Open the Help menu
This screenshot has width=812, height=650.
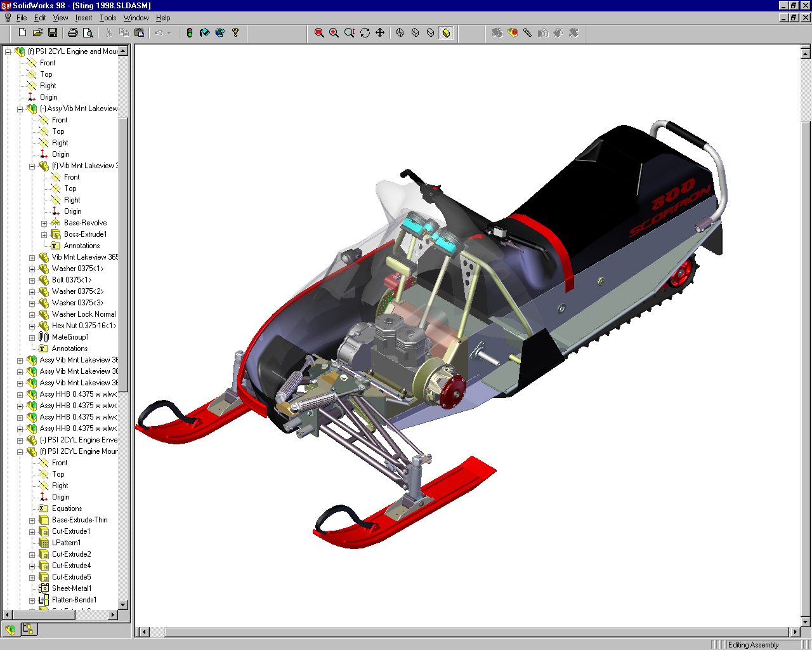pyautogui.click(x=163, y=18)
